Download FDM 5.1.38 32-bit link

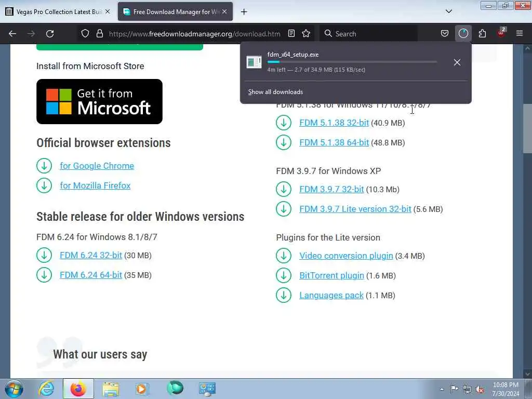(334, 123)
